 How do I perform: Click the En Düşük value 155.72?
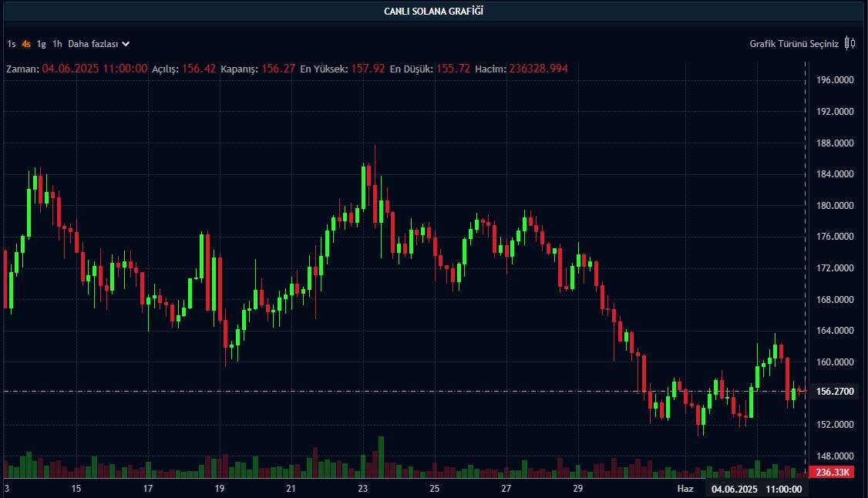pos(453,69)
